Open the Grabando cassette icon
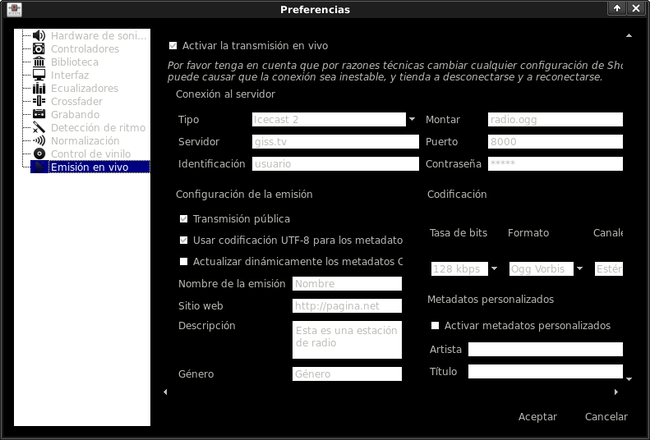This screenshot has height=440, width=650. pos(39,114)
